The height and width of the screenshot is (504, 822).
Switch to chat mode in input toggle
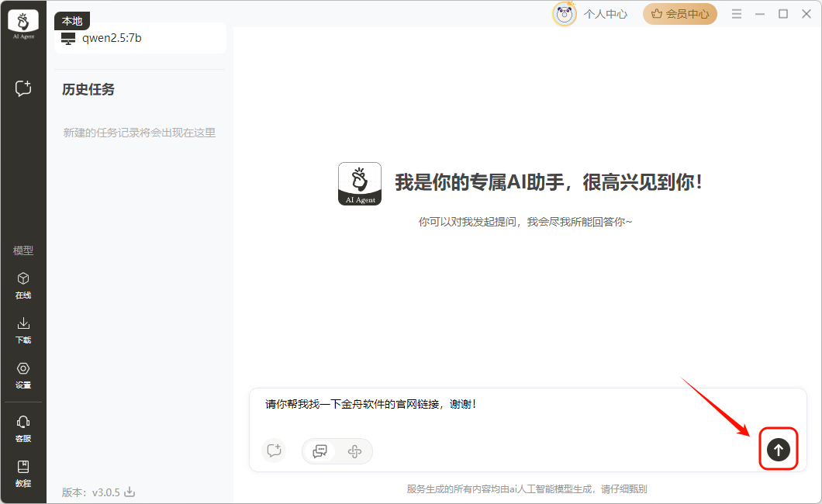click(x=319, y=451)
